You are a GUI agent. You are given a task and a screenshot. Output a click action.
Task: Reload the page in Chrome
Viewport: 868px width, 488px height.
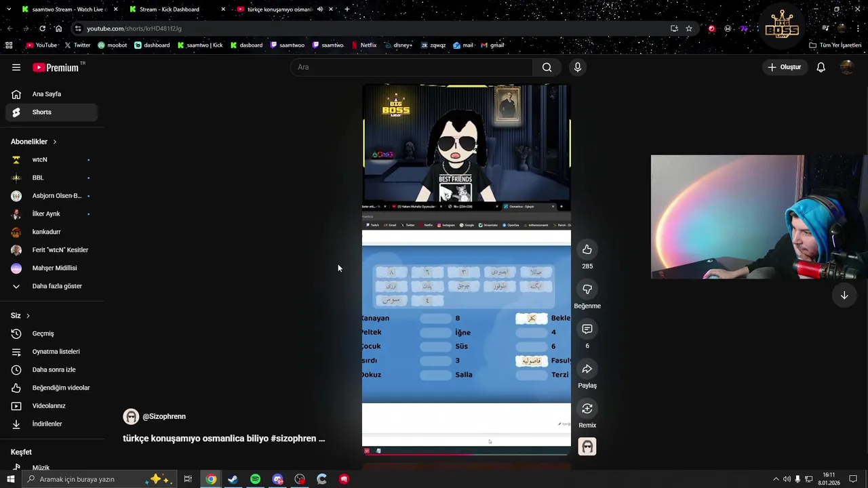click(x=42, y=28)
